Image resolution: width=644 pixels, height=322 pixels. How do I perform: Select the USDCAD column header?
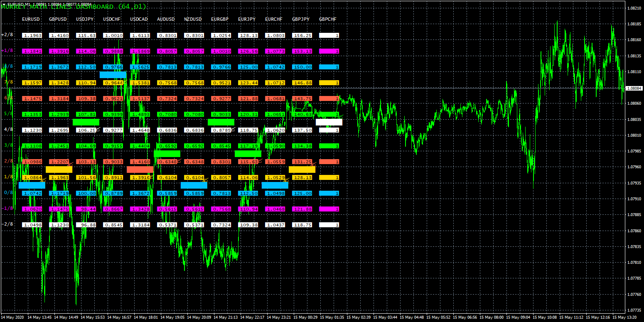click(139, 20)
